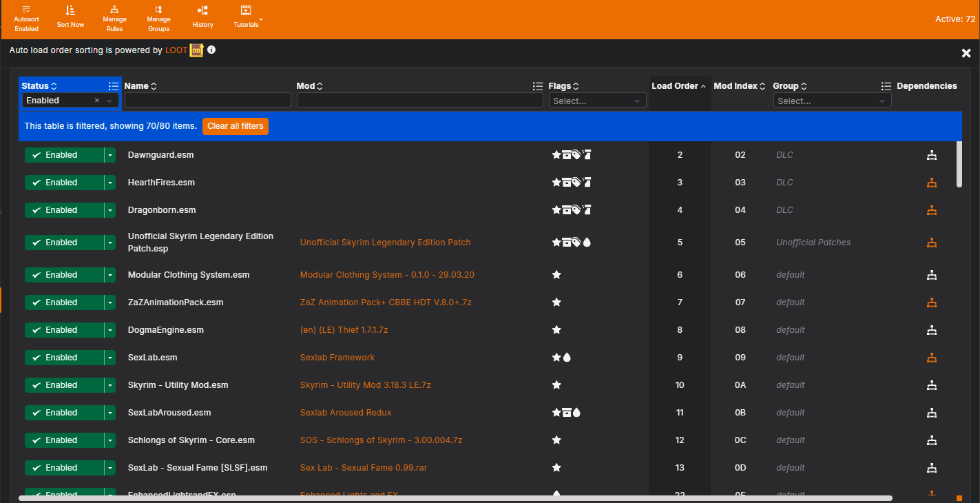Screen dimensions: 980x503
Task: Expand status dropdown arrow for Dragonborn.esm
Action: pos(110,210)
